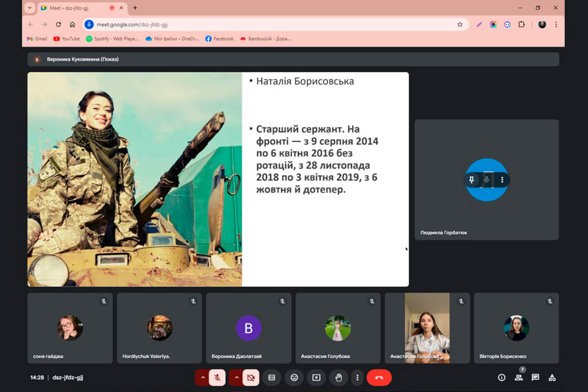Click the Present now screen-share button
The image size is (588, 392).
pos(316,378)
